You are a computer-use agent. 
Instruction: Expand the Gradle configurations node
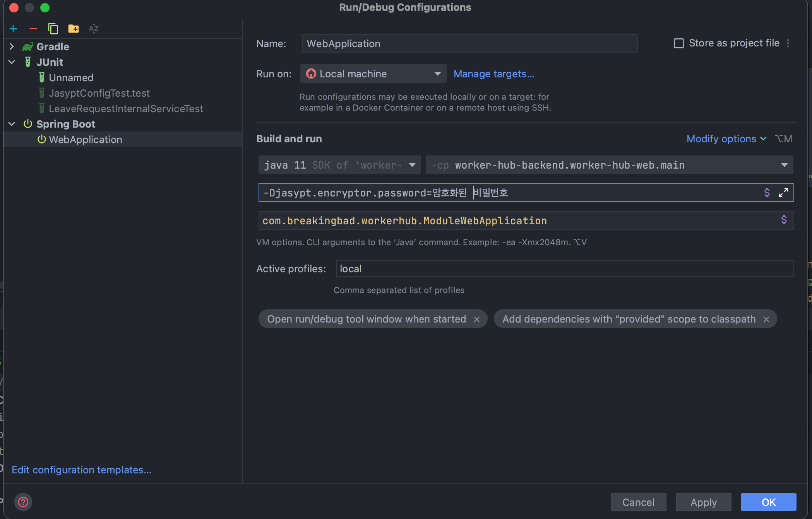[12, 47]
